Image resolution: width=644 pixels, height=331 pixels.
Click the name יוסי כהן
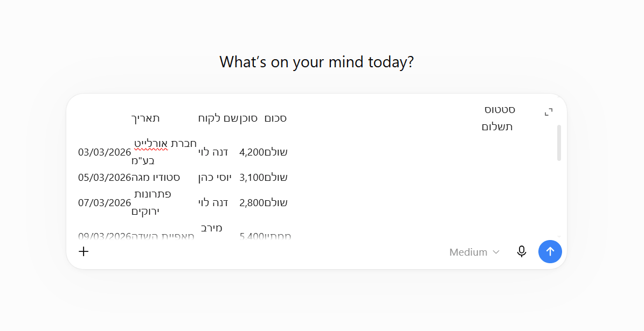[x=215, y=178]
